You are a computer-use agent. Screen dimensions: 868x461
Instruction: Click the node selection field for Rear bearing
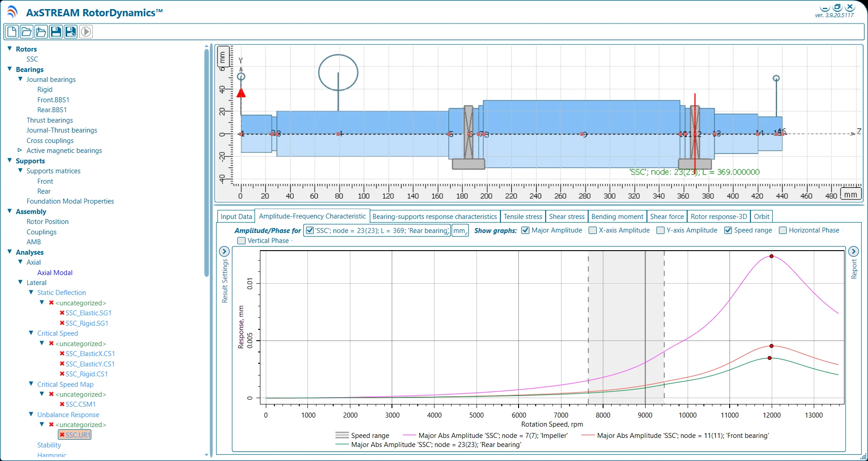point(377,230)
